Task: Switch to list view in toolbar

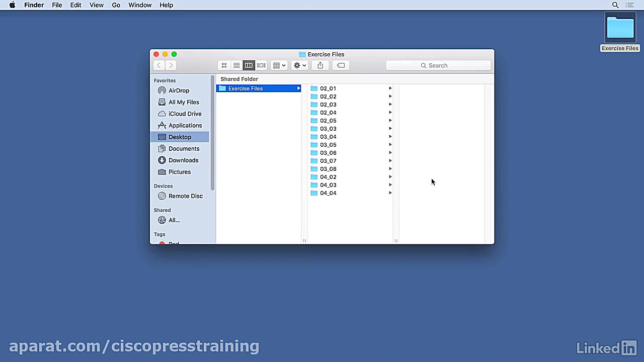Action: tap(236, 65)
